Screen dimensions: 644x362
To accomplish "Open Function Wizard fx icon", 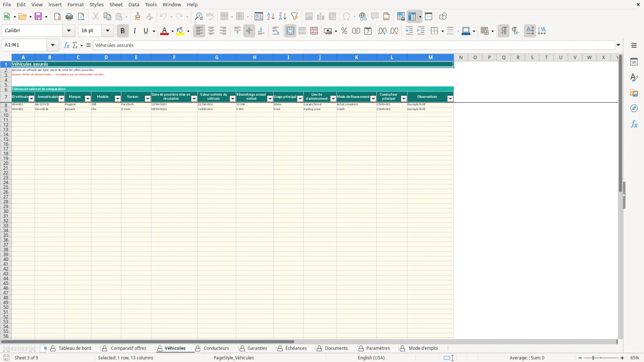I will tap(67, 45).
